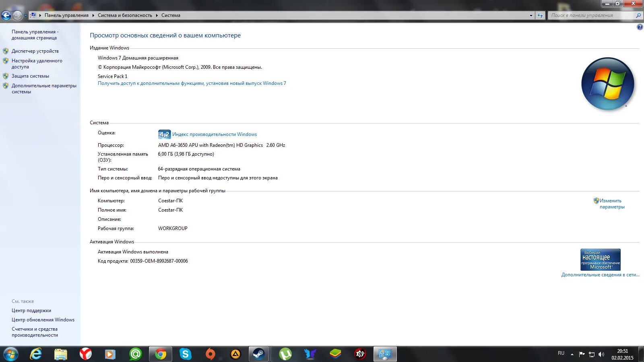Open the blue winged app taskbar icon
Viewport: 644px width, 362px height.
point(310,354)
